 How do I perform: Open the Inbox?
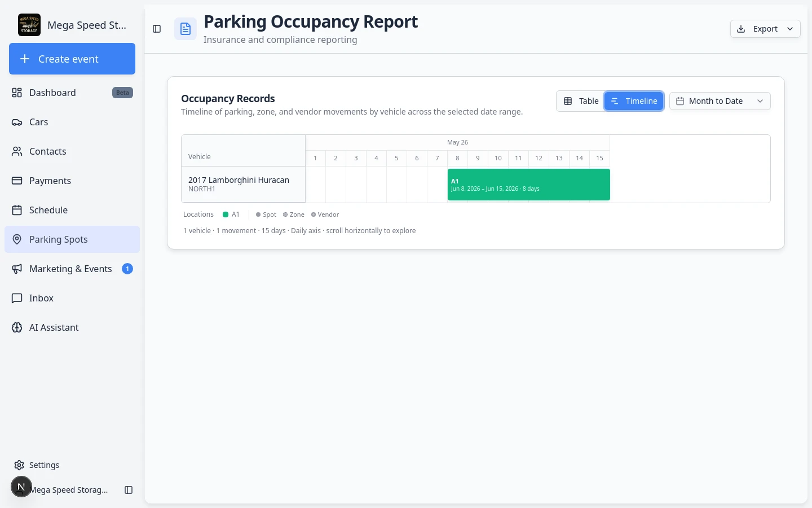click(x=72, y=298)
